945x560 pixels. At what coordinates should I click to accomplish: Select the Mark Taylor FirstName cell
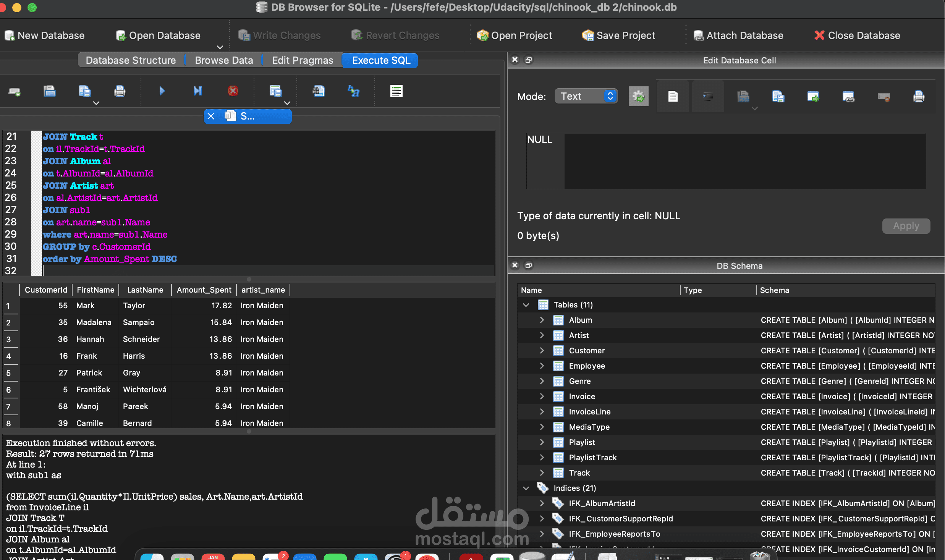pyautogui.click(x=95, y=306)
